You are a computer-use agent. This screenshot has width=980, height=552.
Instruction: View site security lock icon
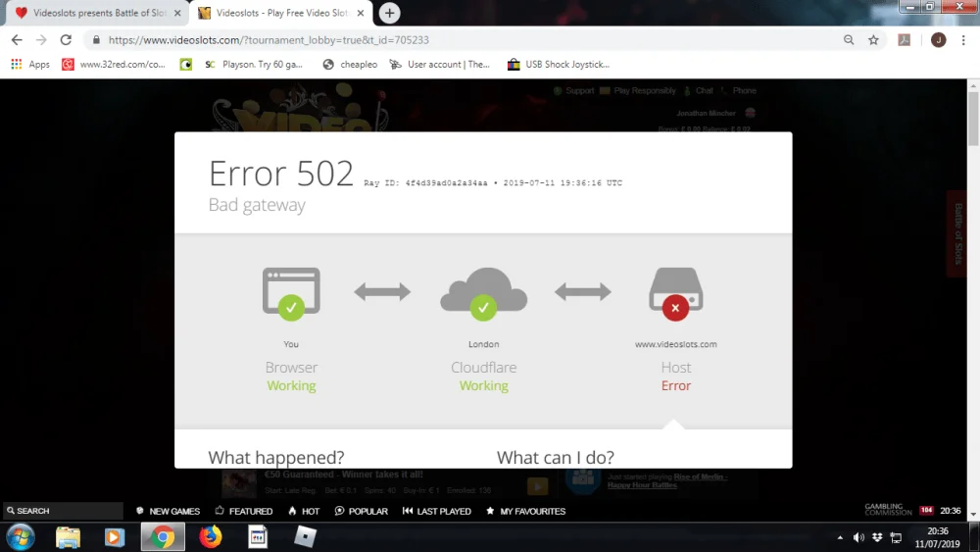point(96,40)
